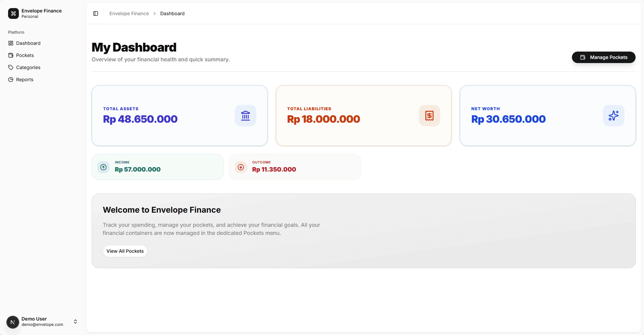The image size is (644, 335).
Task: Click the Dashboard grid icon in sidebar
Action: click(11, 43)
